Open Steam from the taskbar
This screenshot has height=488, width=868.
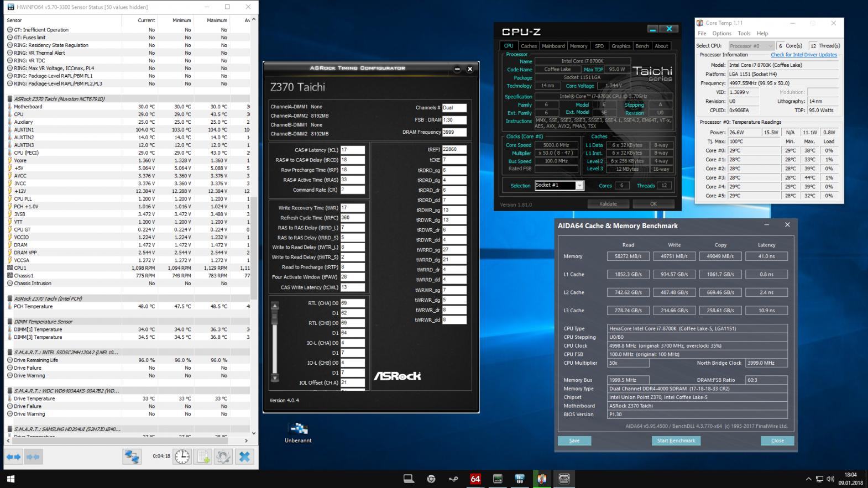(453, 479)
